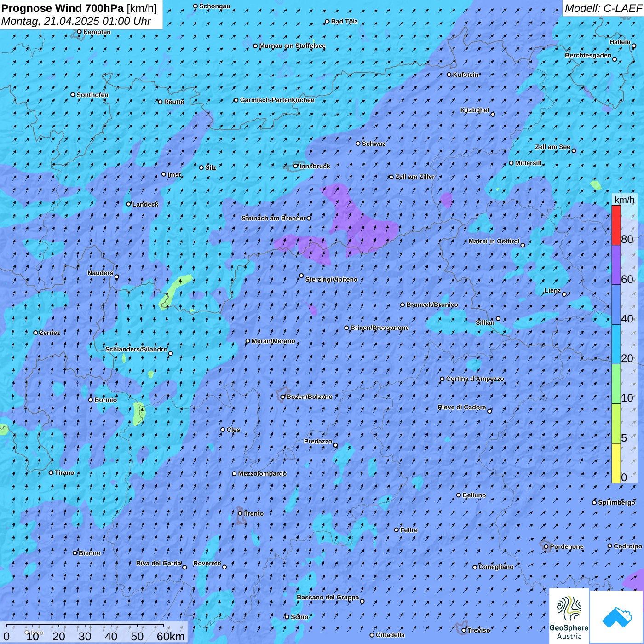The height and width of the screenshot is (644, 644).
Task: Select the red legend color above 80 km/h
Action: click(x=616, y=225)
